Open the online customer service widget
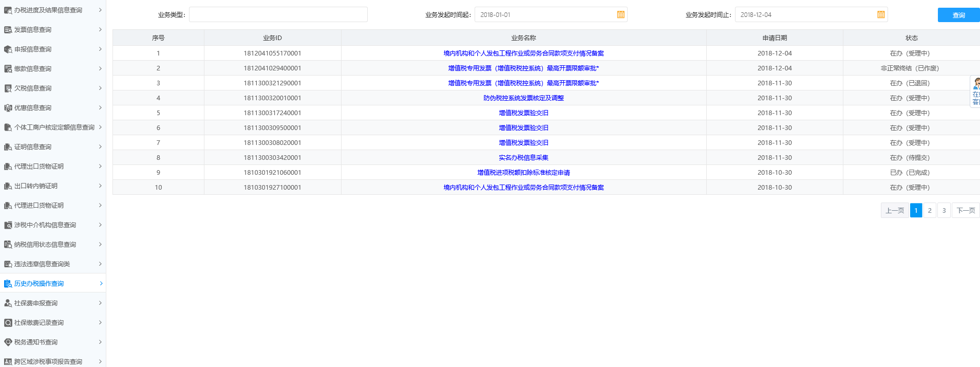The width and height of the screenshot is (980, 367). 975,91
